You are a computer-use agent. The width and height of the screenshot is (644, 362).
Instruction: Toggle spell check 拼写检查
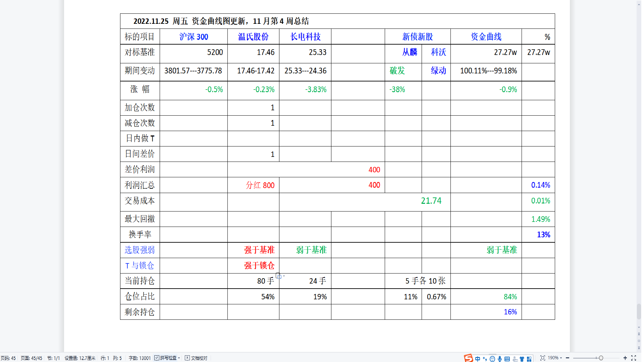coord(165,358)
